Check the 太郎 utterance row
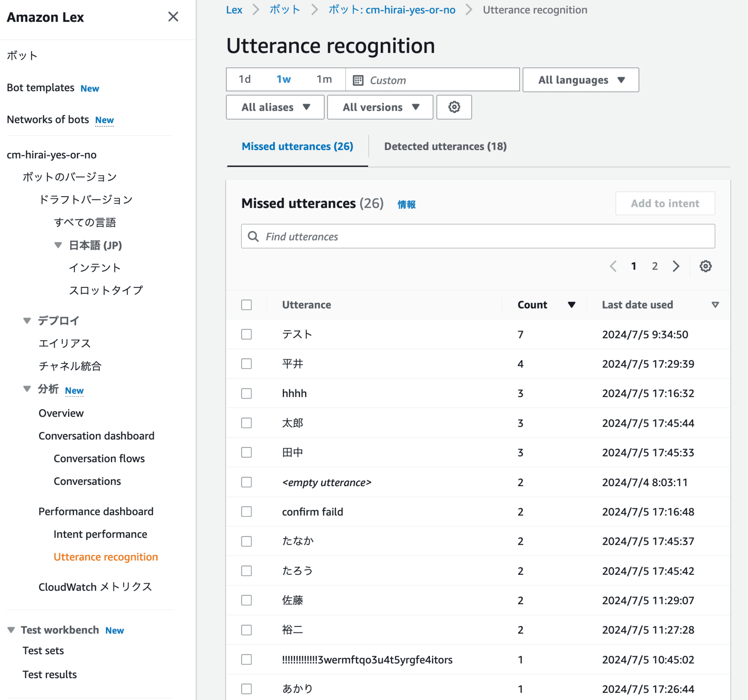748x700 pixels. (x=246, y=423)
